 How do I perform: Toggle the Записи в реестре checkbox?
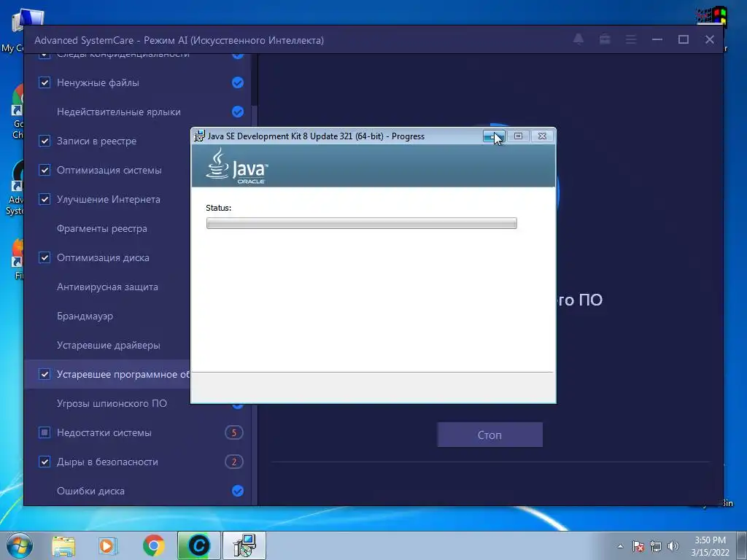[x=44, y=141]
